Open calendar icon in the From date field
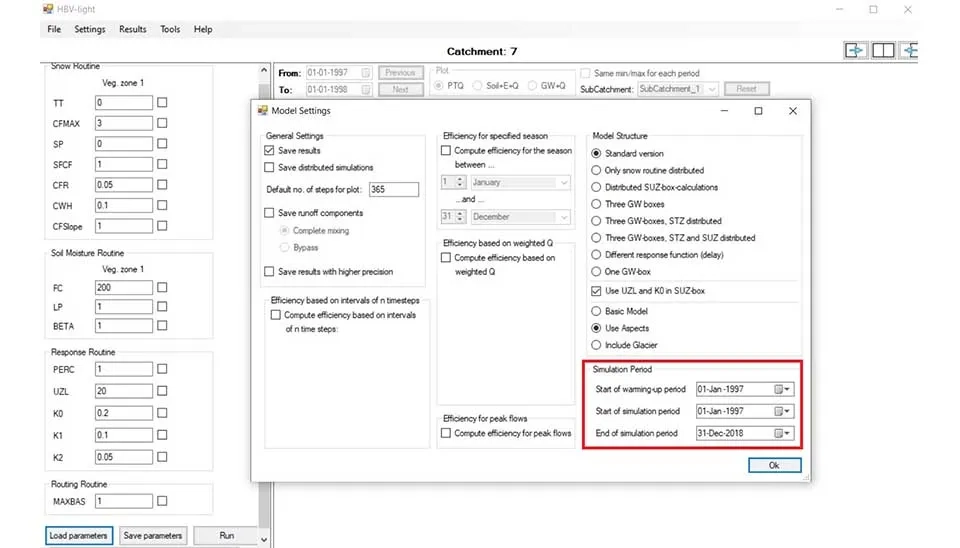Viewport: 960px width, 548px height. pos(366,73)
